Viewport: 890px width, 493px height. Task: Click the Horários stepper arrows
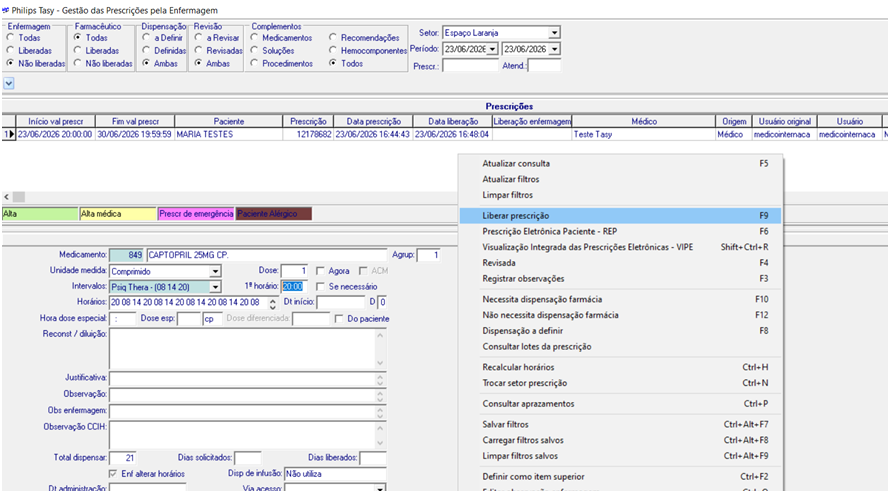click(272, 303)
